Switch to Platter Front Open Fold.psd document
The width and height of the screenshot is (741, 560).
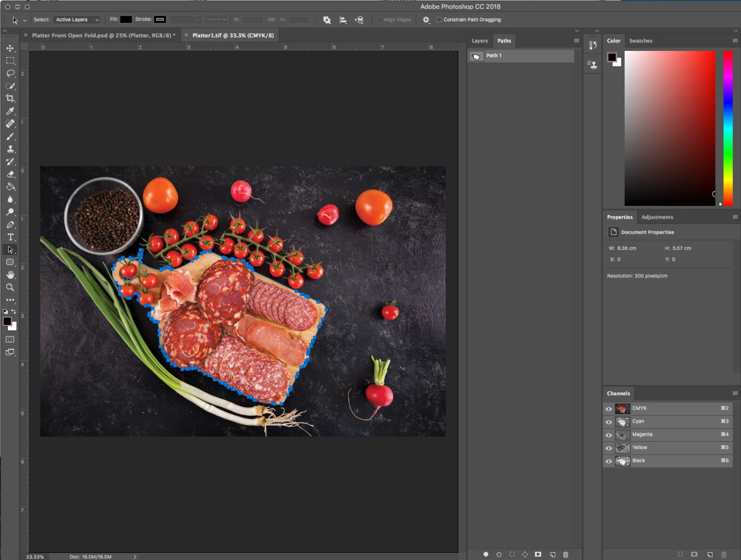point(103,35)
